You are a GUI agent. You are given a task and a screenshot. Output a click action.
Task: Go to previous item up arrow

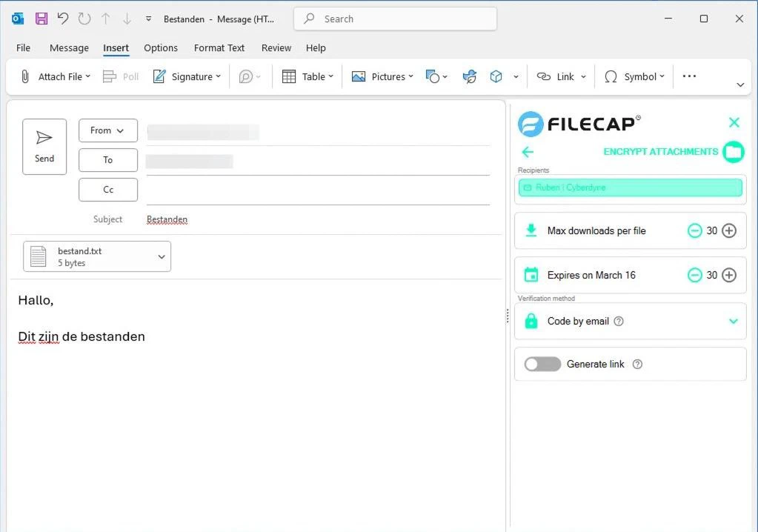[x=105, y=19]
